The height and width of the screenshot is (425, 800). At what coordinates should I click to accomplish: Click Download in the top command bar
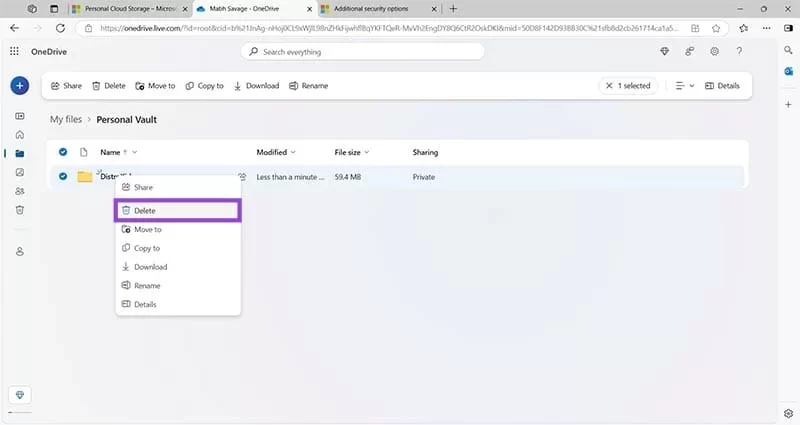click(x=256, y=86)
